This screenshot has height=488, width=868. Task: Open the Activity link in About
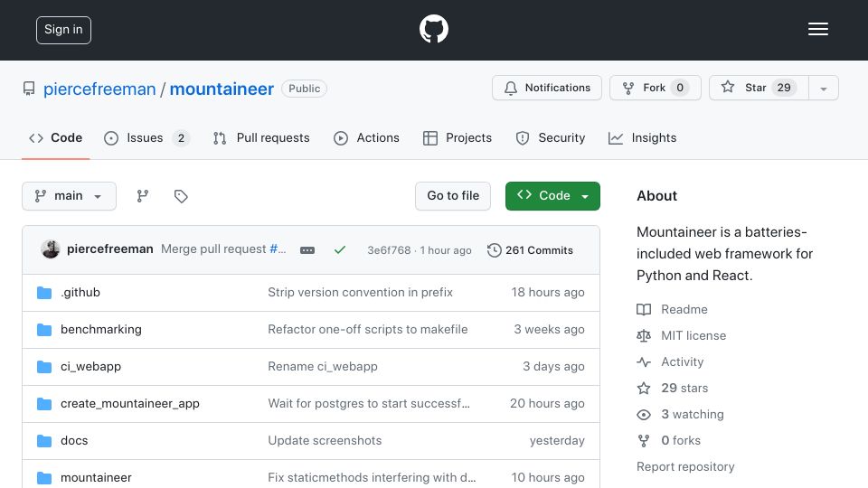coord(670,361)
